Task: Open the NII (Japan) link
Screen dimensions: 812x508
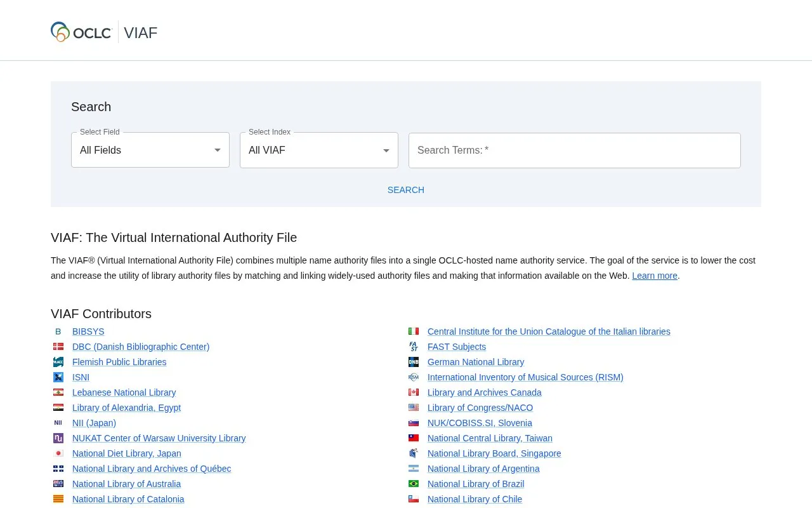Action: pos(94,423)
